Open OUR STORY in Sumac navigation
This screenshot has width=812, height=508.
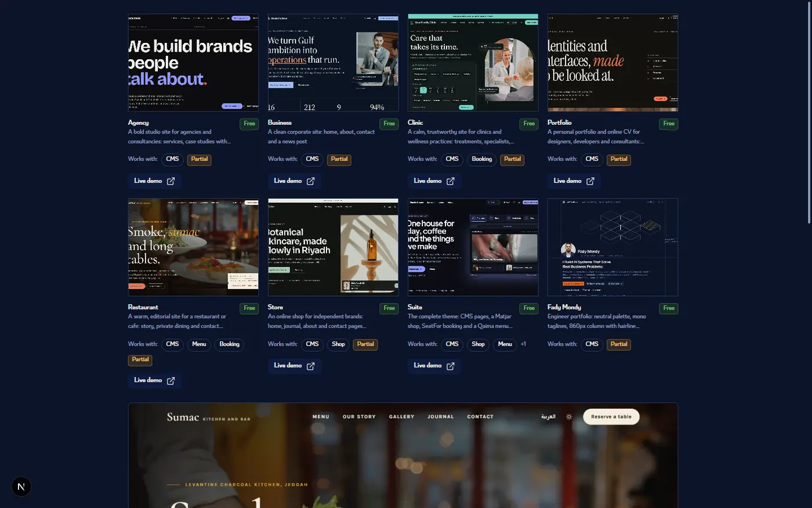[x=359, y=417]
